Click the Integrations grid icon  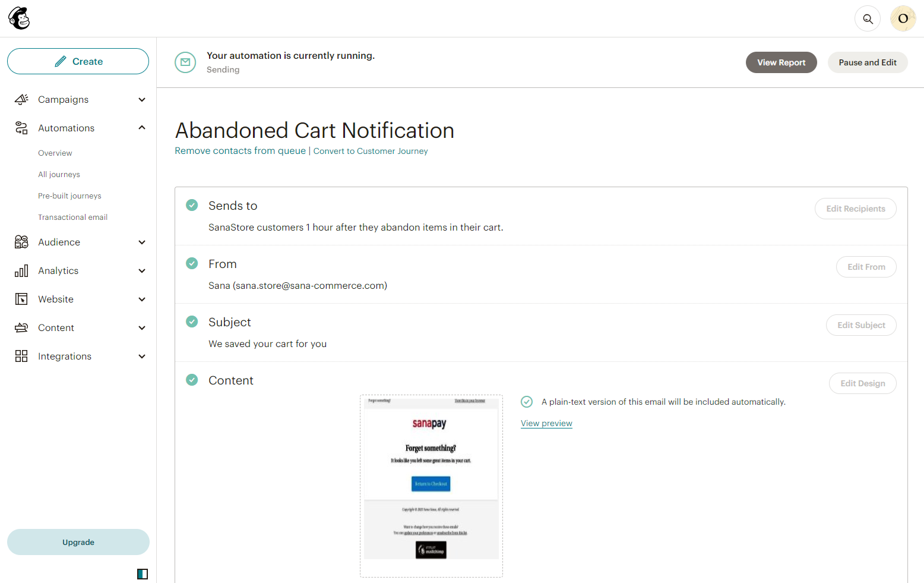(x=21, y=356)
